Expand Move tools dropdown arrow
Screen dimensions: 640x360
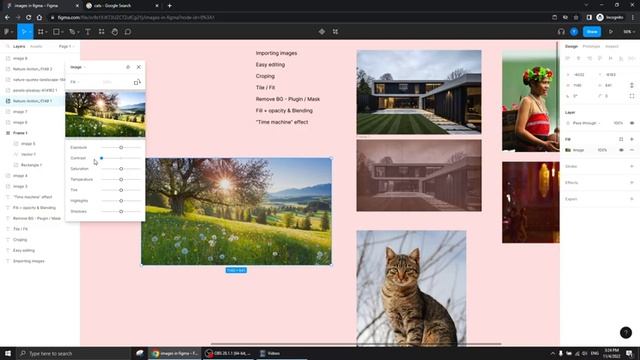(30, 32)
